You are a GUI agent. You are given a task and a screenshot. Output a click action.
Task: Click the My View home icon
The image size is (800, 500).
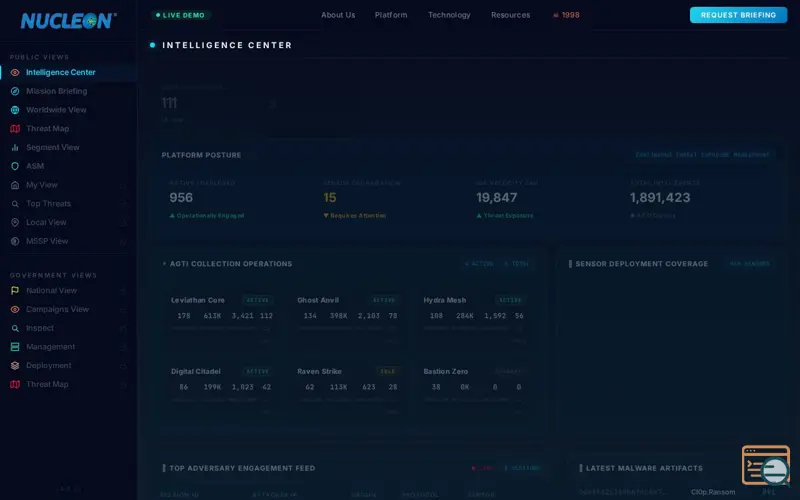click(15, 185)
